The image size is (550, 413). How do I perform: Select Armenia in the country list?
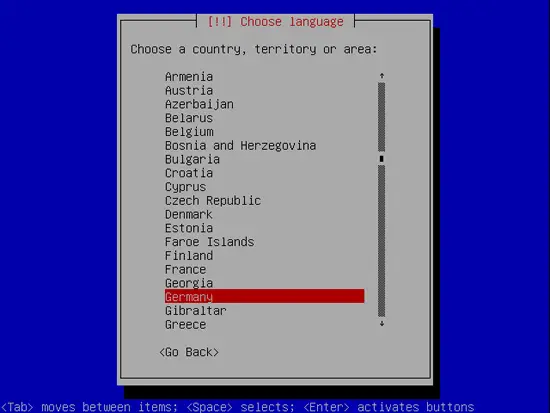[x=189, y=76]
